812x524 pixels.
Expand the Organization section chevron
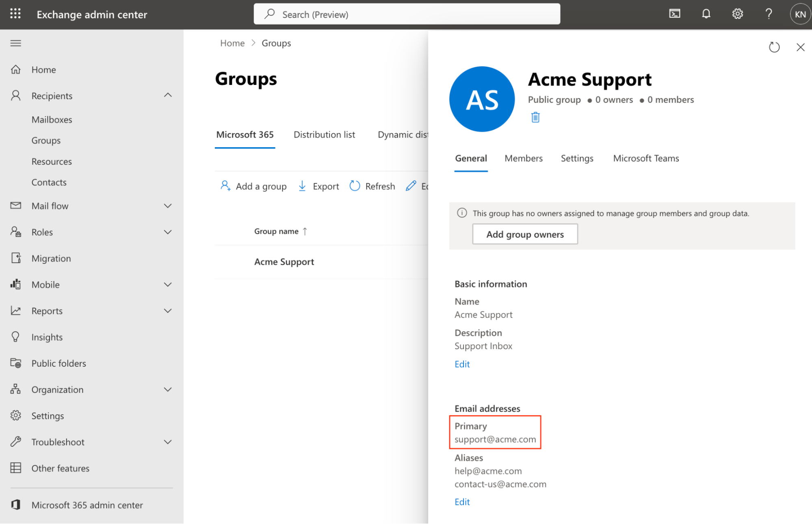coord(168,389)
